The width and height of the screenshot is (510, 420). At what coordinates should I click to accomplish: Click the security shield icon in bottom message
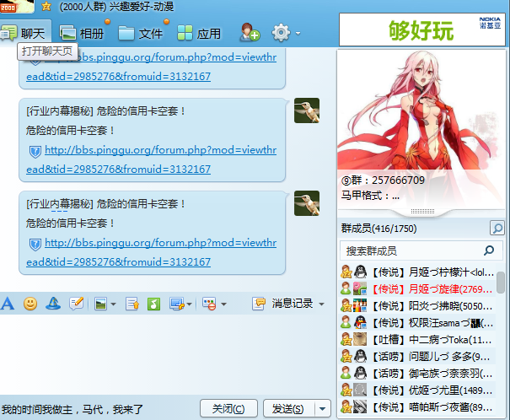[x=35, y=245]
